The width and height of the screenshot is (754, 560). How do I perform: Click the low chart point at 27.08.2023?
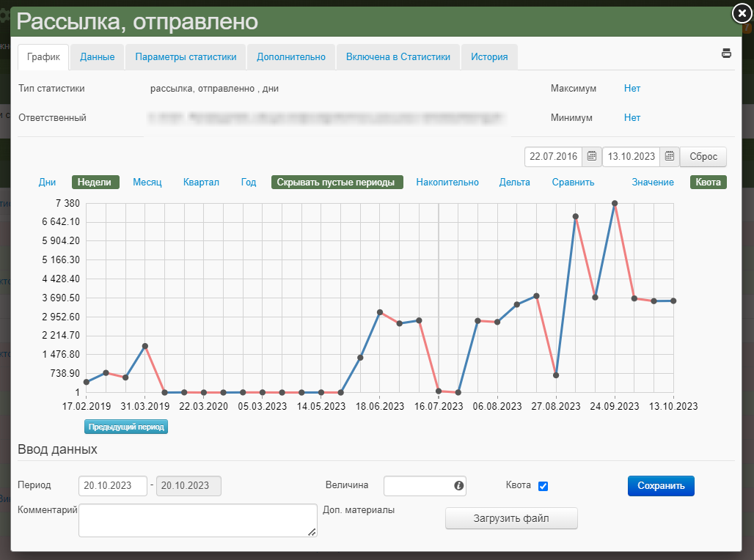[x=556, y=375]
